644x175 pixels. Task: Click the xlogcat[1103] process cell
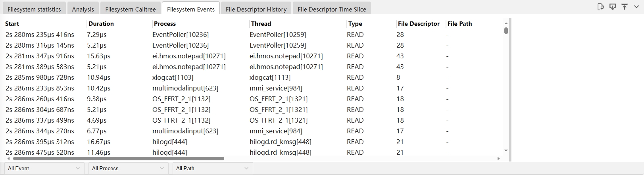(x=173, y=77)
